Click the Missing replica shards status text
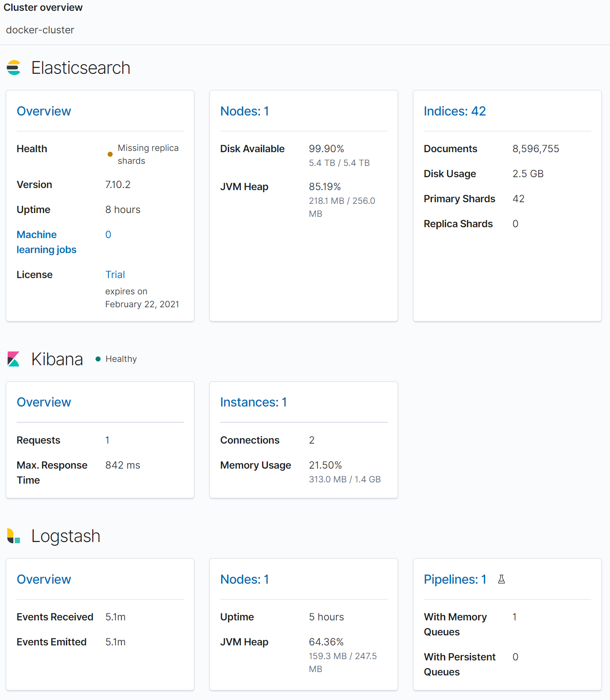The image size is (610, 700). click(148, 154)
